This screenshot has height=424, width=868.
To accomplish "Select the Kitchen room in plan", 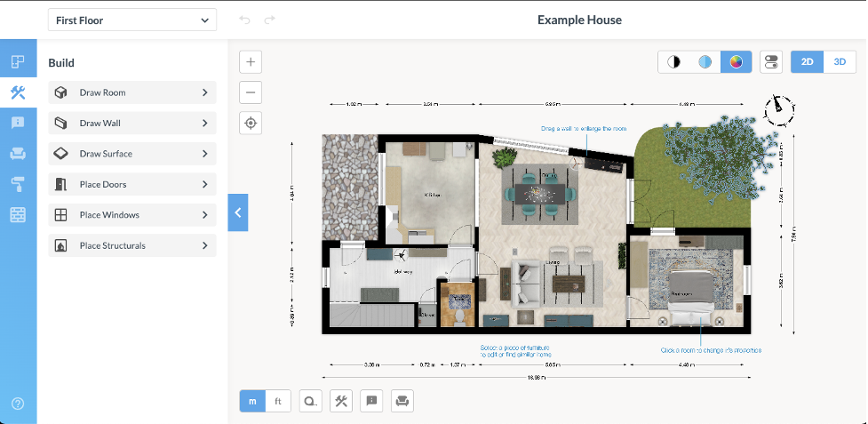I will coord(432,195).
